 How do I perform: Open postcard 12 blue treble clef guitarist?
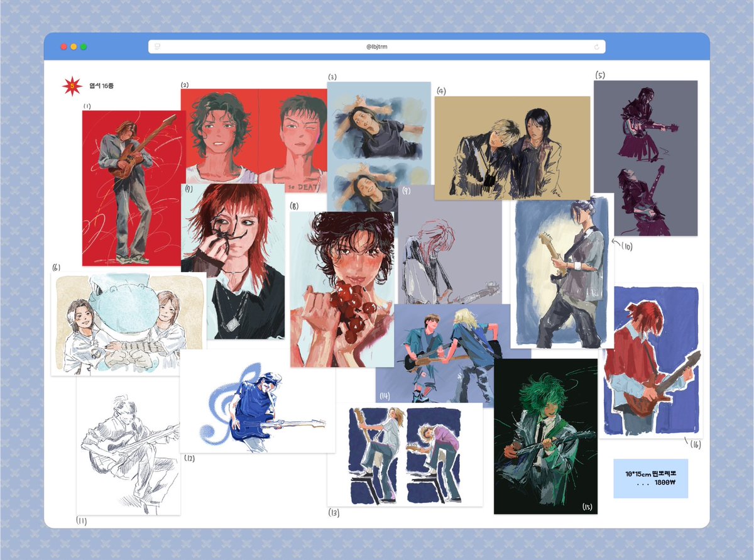(257, 401)
